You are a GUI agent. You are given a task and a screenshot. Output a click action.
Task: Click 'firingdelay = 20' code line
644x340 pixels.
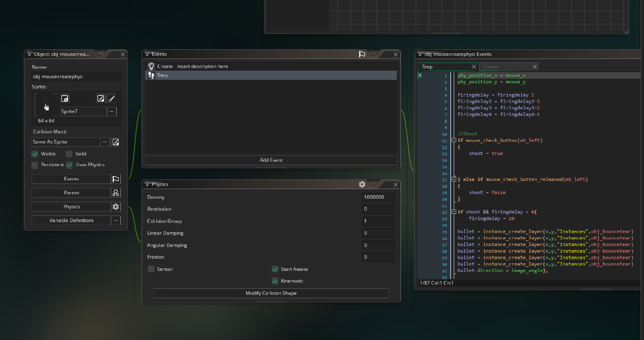pos(491,219)
